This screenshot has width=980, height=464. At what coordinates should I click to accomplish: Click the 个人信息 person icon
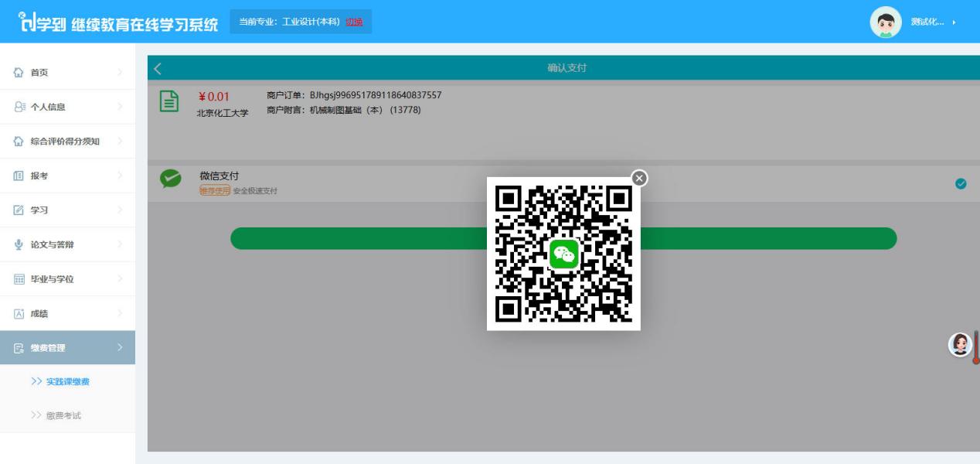tap(19, 107)
